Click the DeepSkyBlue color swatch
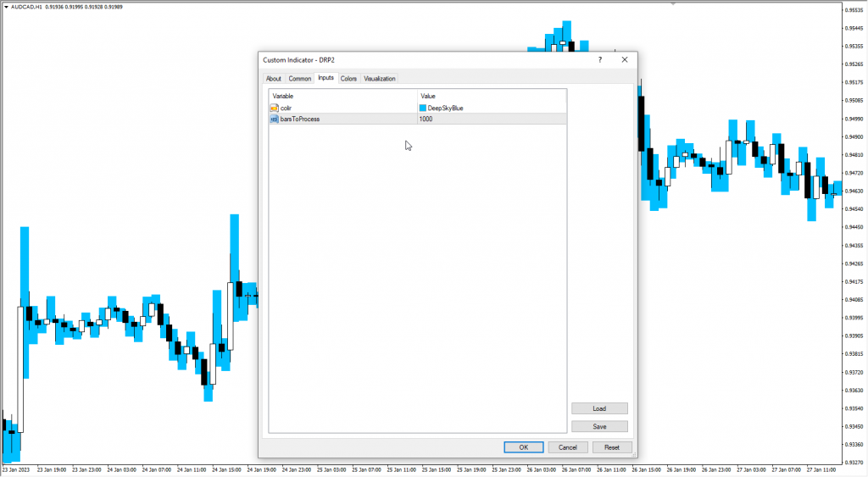 pyautogui.click(x=423, y=108)
